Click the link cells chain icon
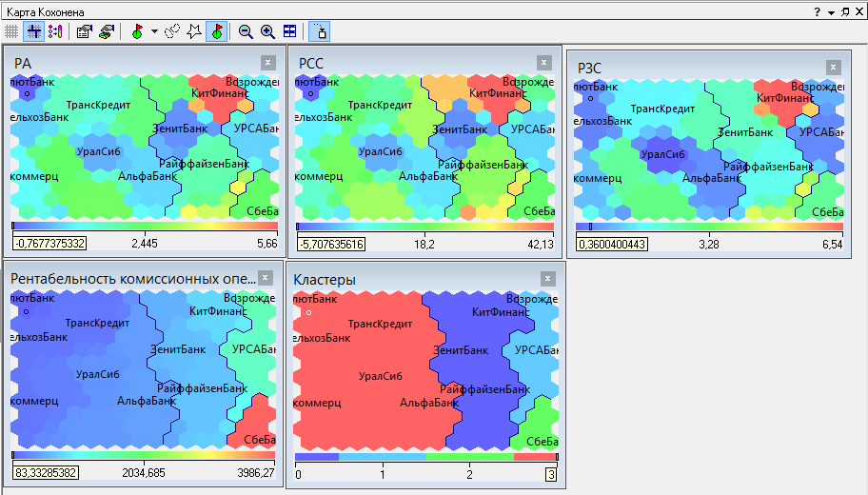The image size is (868, 495). tap(172, 31)
